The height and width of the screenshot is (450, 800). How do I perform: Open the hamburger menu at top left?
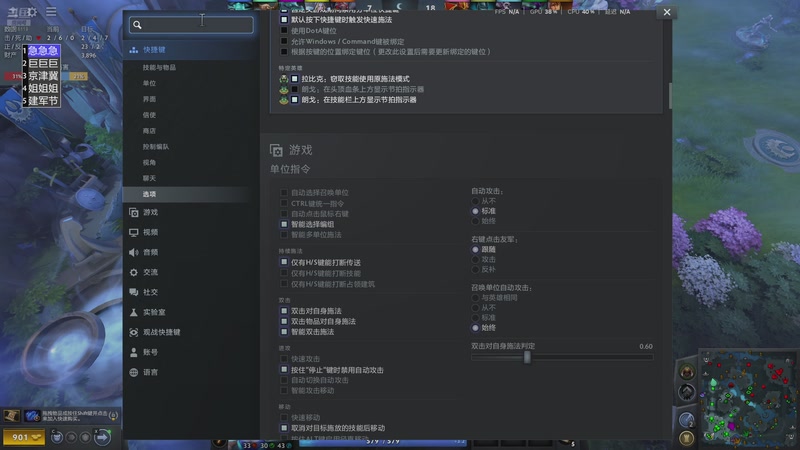coord(51,11)
